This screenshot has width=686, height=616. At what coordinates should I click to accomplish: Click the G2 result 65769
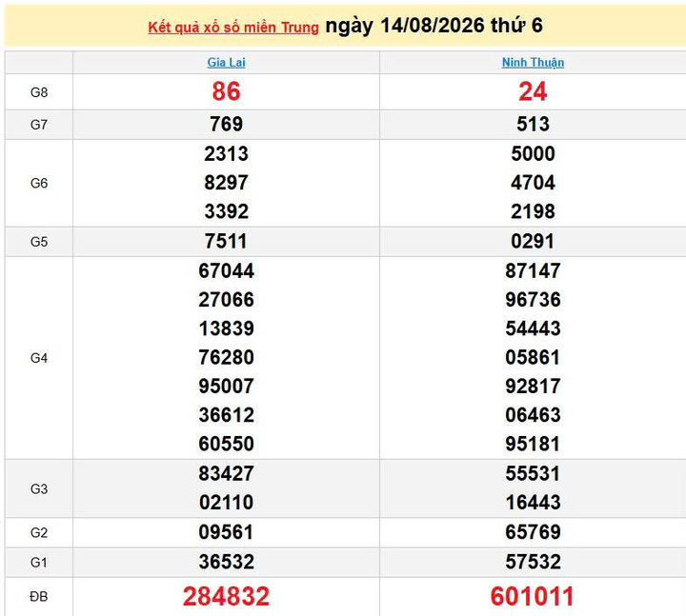[533, 532]
